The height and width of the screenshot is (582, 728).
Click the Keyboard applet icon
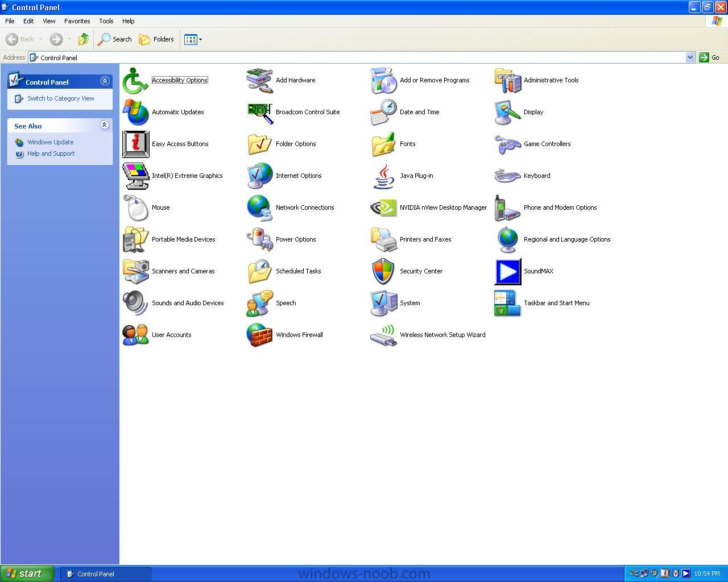click(507, 176)
